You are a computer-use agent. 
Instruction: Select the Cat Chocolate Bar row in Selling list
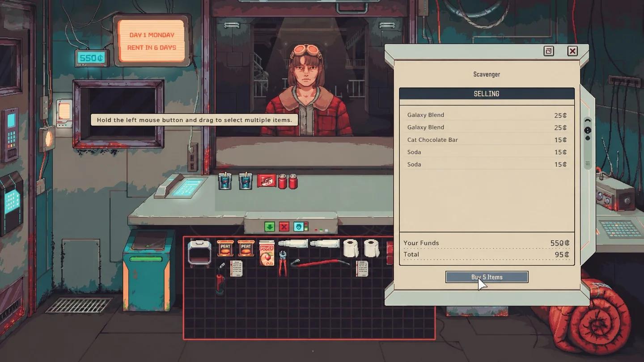tap(487, 140)
